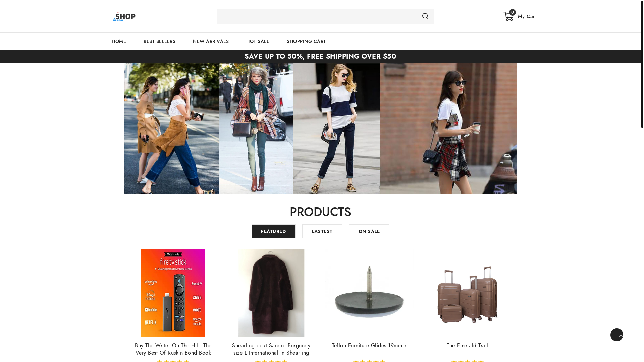The height and width of the screenshot is (362, 644).
Task: Open the BEST SELLERS menu
Action: (x=159, y=41)
